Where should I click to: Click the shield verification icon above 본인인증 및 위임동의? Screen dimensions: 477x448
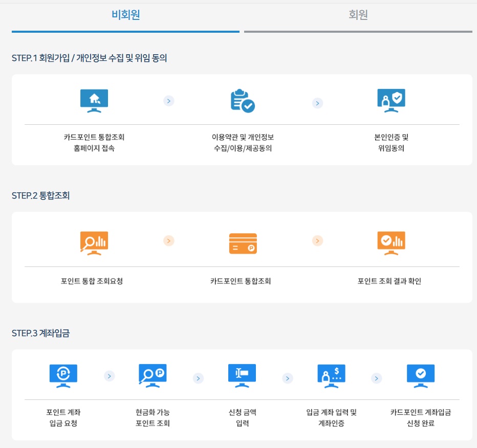point(391,101)
